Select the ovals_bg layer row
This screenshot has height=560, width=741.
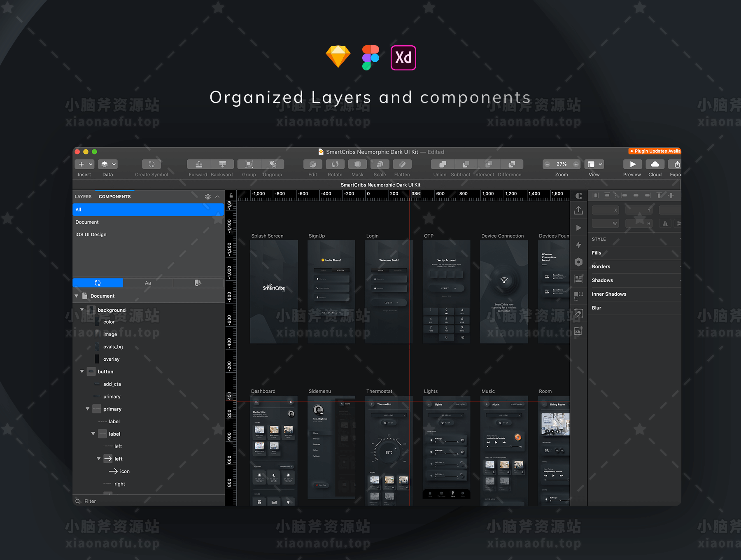(x=148, y=347)
